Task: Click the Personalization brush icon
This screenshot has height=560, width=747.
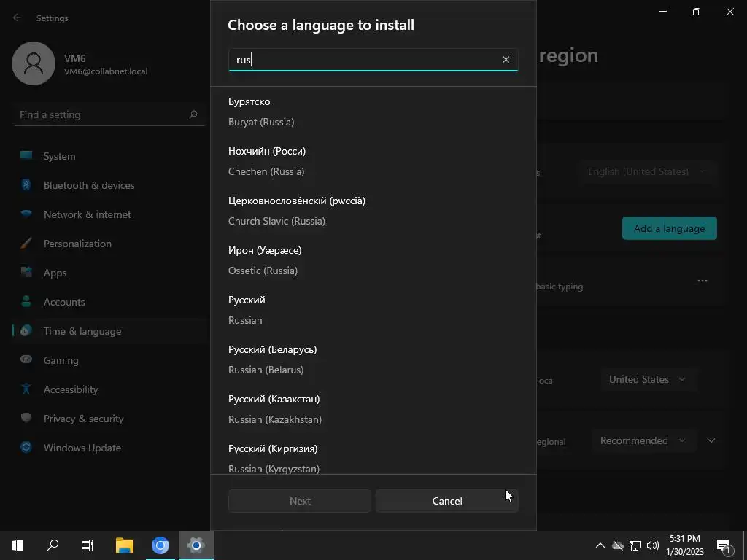Action: click(x=26, y=244)
